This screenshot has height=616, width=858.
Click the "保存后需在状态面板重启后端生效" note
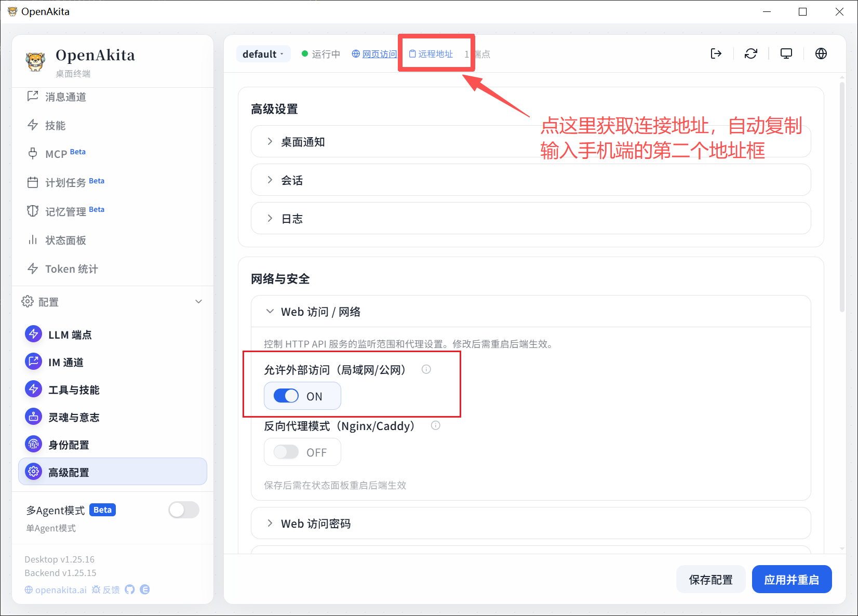pos(335,485)
